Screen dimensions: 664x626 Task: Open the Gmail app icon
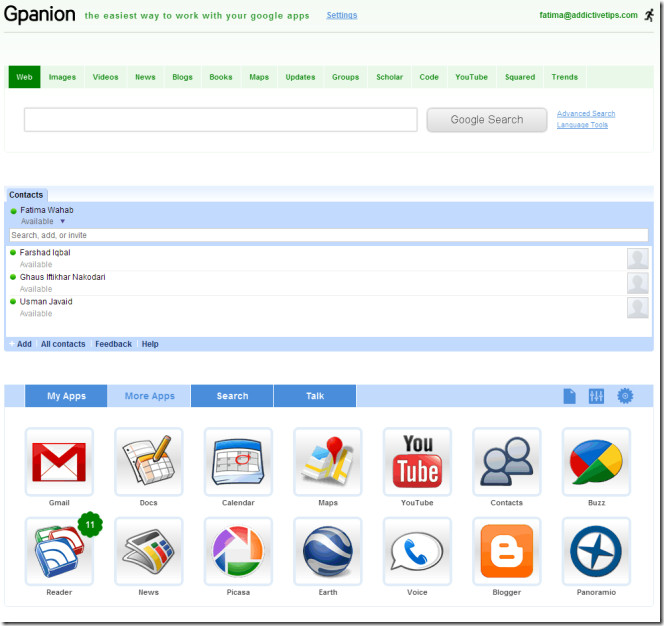59,462
